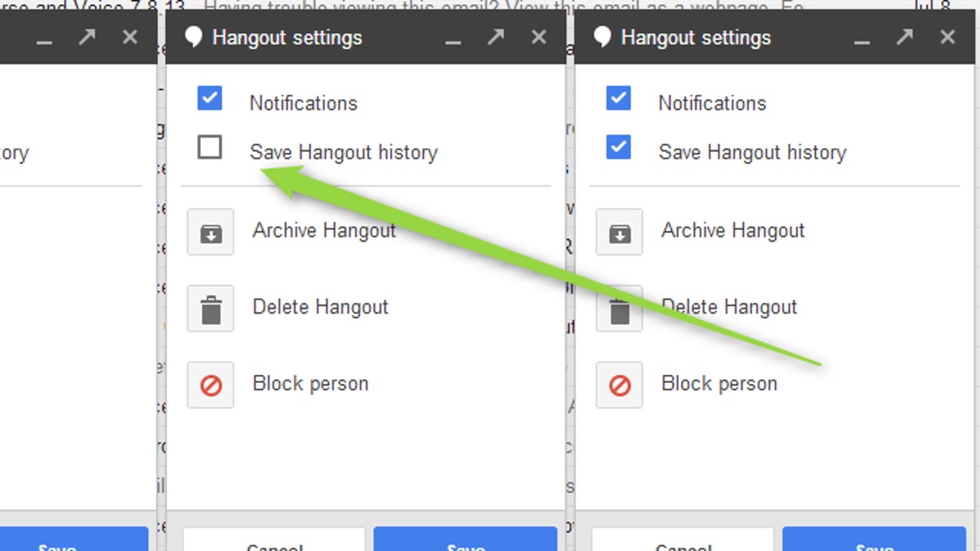Disable Save Hangout history in right window
This screenshot has height=551, width=980.
(618, 147)
